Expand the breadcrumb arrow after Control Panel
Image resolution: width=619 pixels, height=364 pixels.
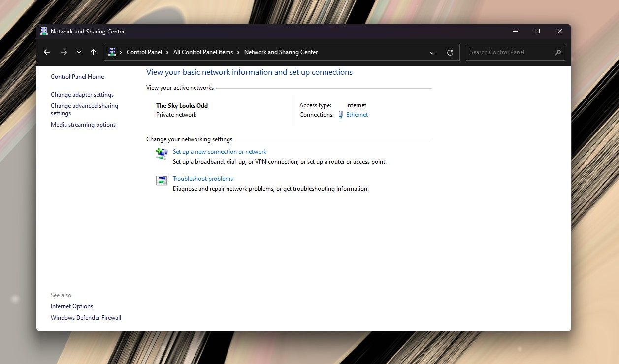click(167, 52)
